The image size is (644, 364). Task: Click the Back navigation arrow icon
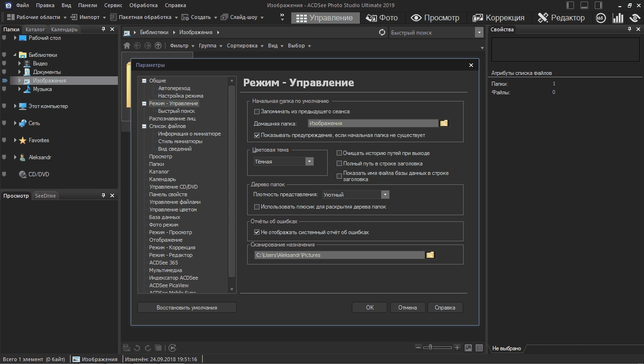[137, 45]
